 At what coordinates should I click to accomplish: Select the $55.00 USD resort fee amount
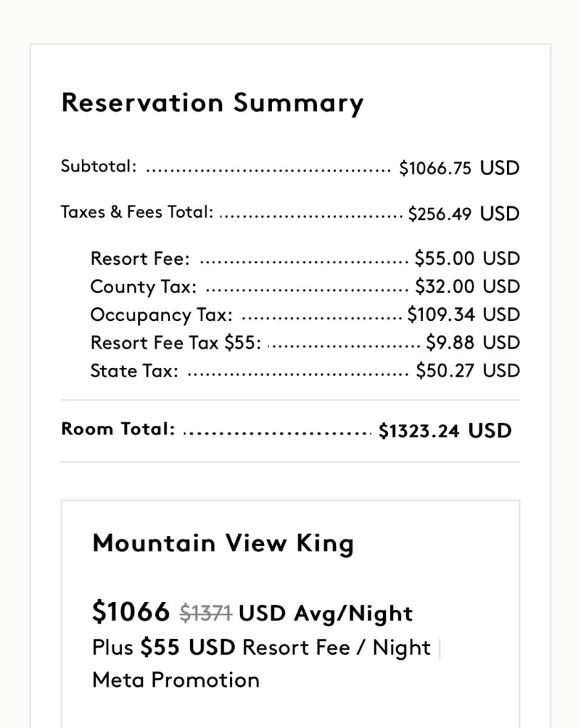point(467,258)
